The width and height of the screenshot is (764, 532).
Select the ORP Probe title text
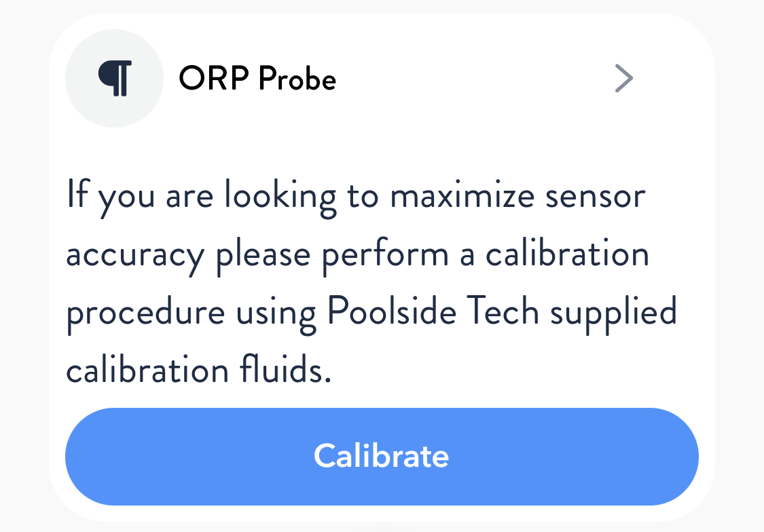258,78
